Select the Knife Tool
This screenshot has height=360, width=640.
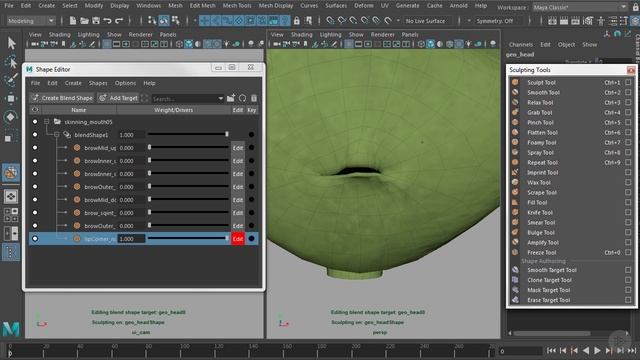pos(540,212)
